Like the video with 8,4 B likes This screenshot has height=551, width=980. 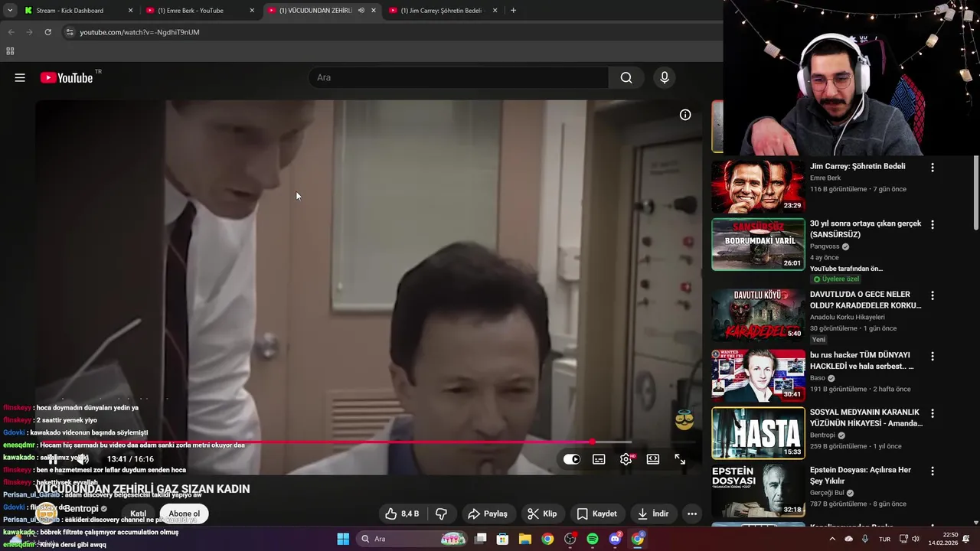tap(402, 514)
